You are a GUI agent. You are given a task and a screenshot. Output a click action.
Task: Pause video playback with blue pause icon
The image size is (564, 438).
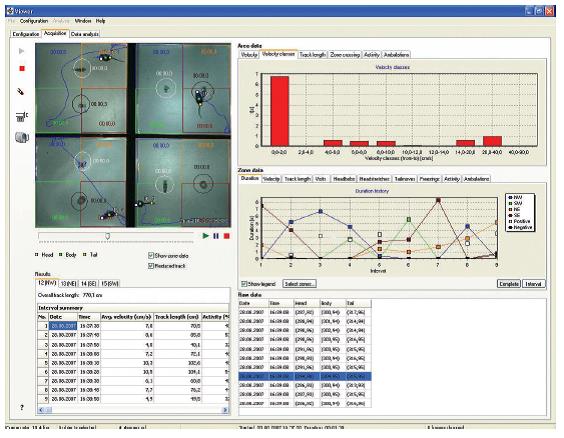216,236
